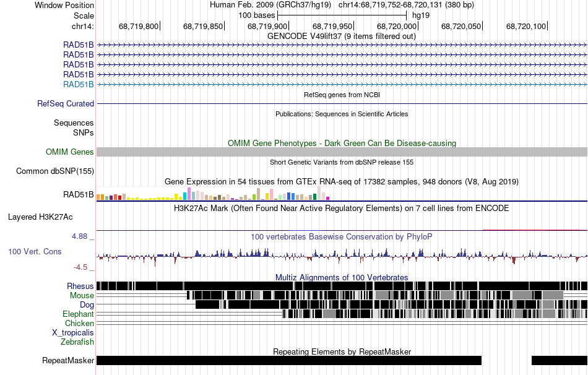Click the tall violet bar in the GTEx chart

(189, 194)
